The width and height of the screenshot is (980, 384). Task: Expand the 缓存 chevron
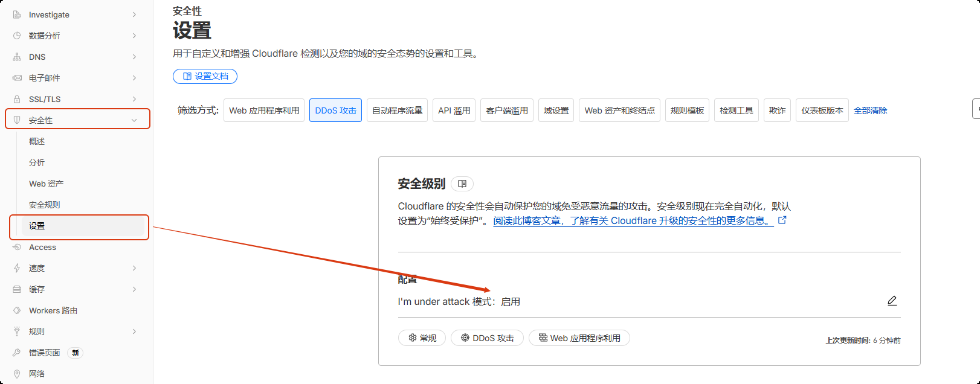click(134, 289)
